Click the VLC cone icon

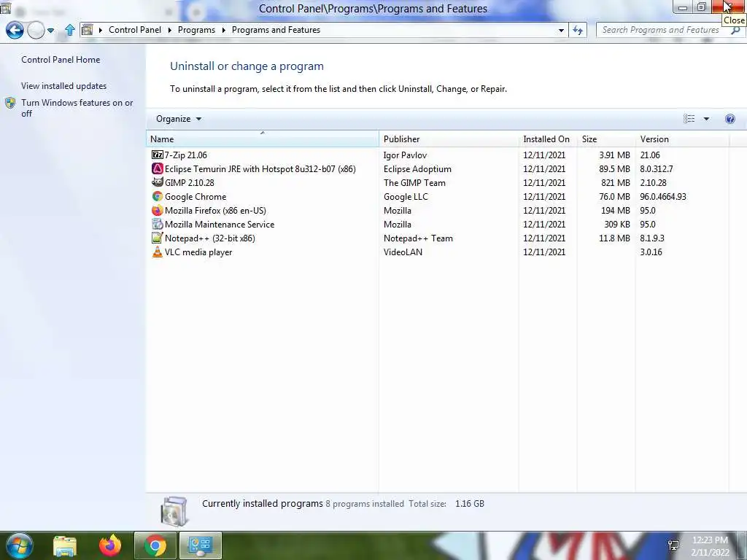coord(158,252)
